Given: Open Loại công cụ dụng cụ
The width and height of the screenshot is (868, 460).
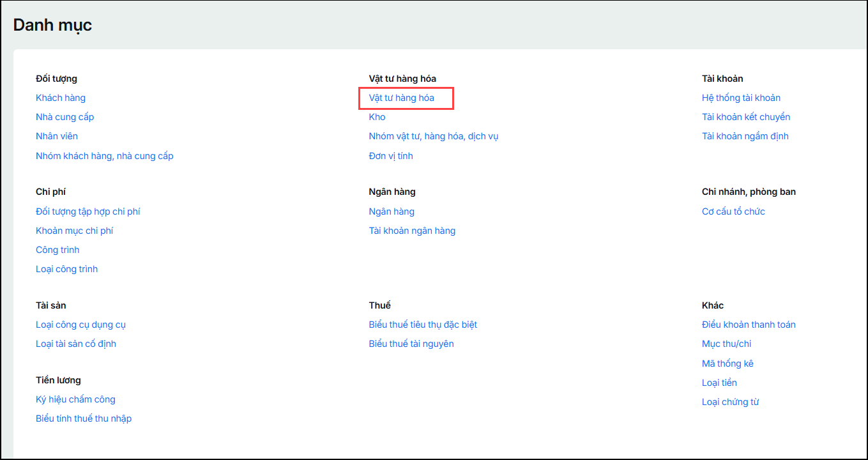Looking at the screenshot, I should click(80, 325).
